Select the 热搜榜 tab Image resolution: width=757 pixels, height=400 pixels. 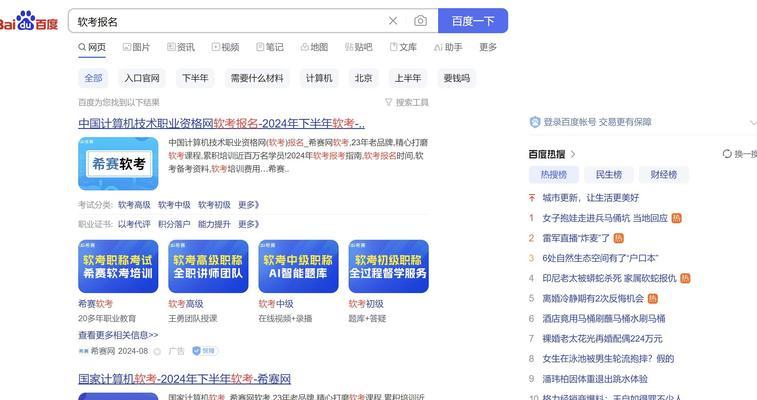tap(554, 175)
